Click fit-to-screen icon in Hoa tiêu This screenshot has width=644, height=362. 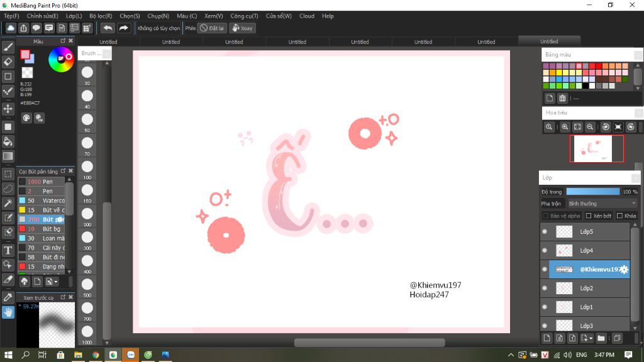point(577,127)
